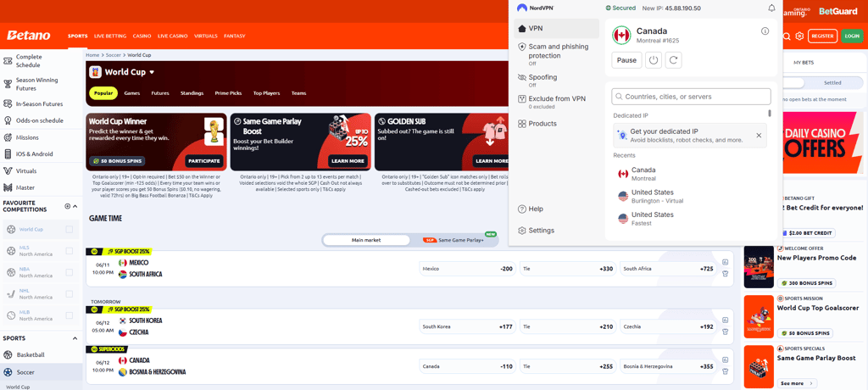
Task: Dismiss the dedicated IP banner
Action: pos(759,136)
